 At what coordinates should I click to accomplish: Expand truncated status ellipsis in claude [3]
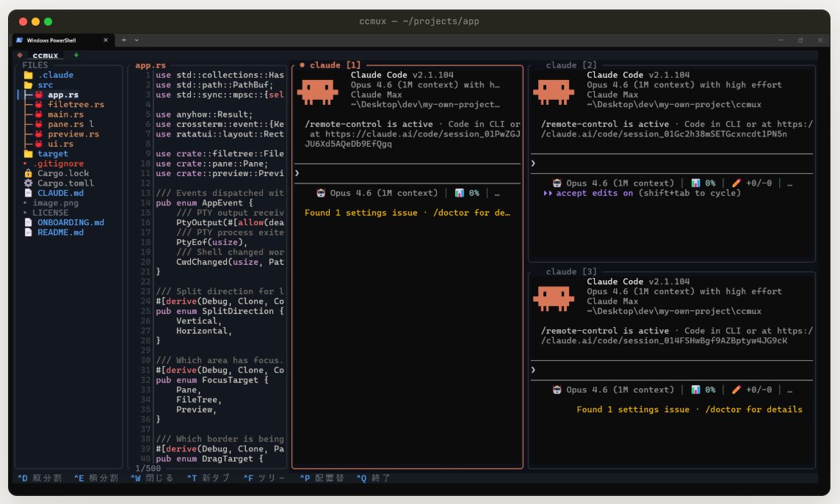point(789,390)
